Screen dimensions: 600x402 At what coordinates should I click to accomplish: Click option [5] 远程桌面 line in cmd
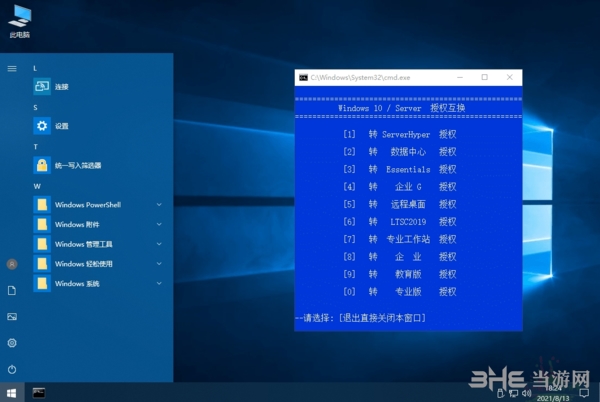(399, 204)
